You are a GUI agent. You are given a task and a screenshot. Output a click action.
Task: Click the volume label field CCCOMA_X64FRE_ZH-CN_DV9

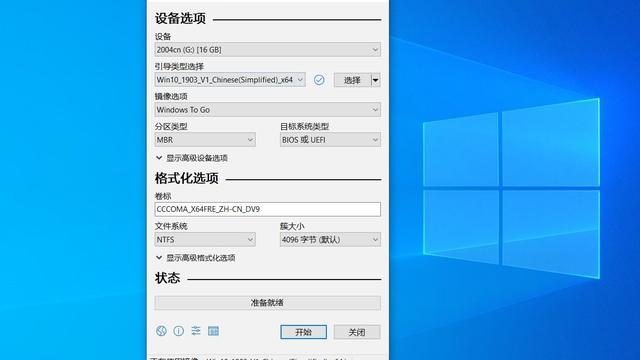pos(268,209)
